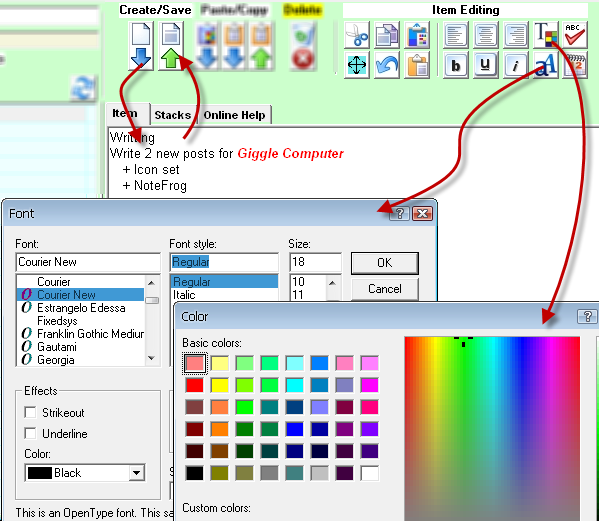Click the Font dialog help question mark button
Viewport: 599px width, 521px height.
(399, 213)
